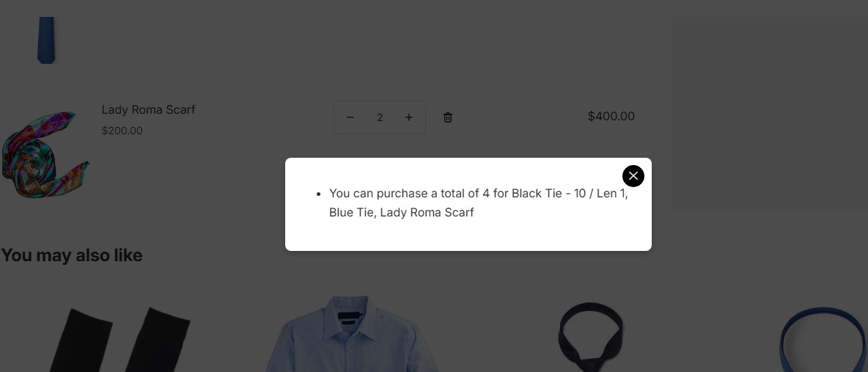This screenshot has width=868, height=372.
Task: Click the divider line above scarf row
Action: (x=317, y=81)
